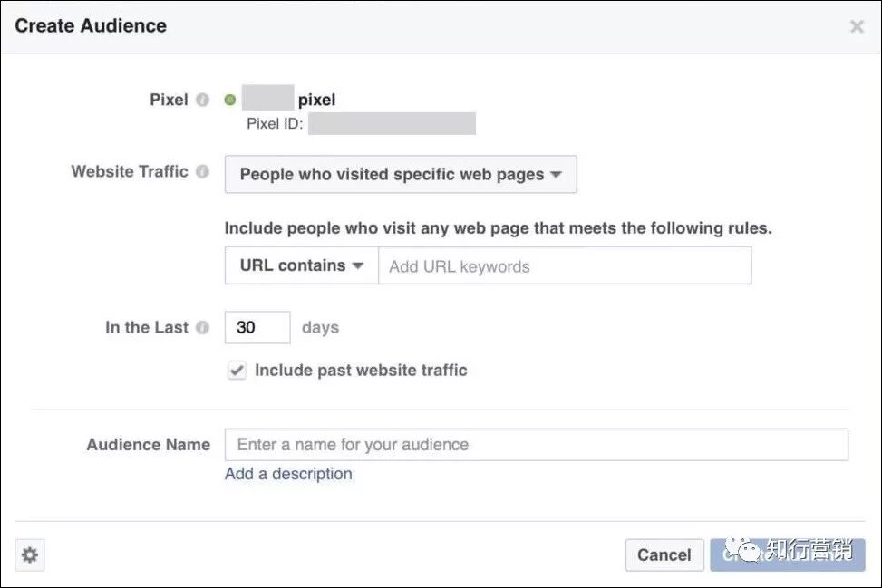Click the WeChat logo watermark
The height and width of the screenshot is (588, 882).
[742, 549]
